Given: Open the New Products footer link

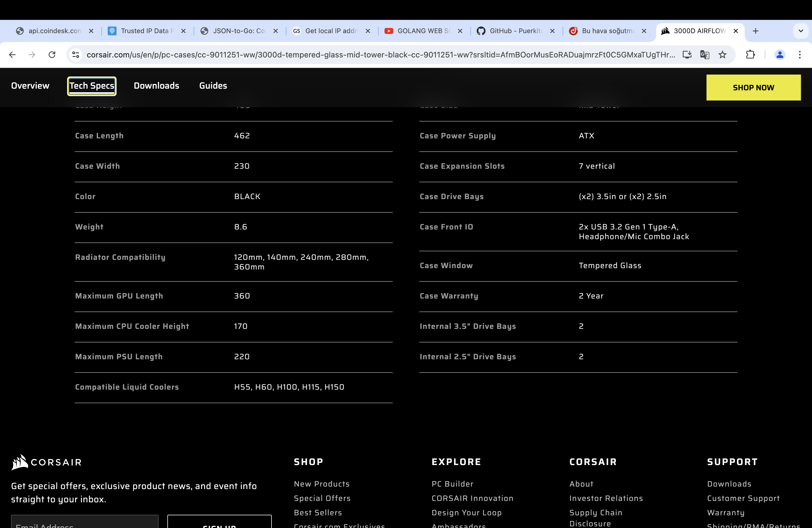Looking at the screenshot, I should [x=322, y=484].
